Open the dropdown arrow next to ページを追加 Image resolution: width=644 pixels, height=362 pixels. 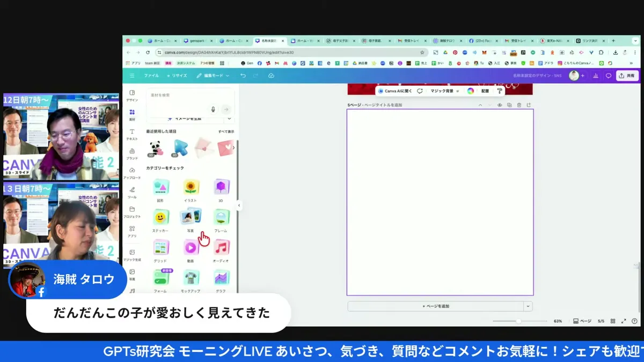point(528,306)
